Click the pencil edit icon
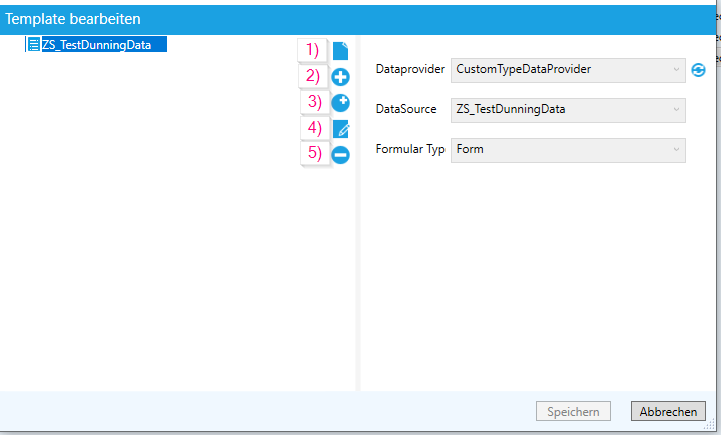721x435 pixels. 341,129
